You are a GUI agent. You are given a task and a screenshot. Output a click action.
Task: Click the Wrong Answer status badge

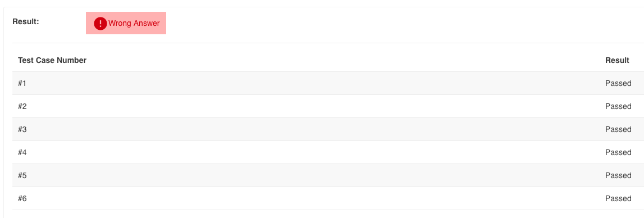click(126, 23)
